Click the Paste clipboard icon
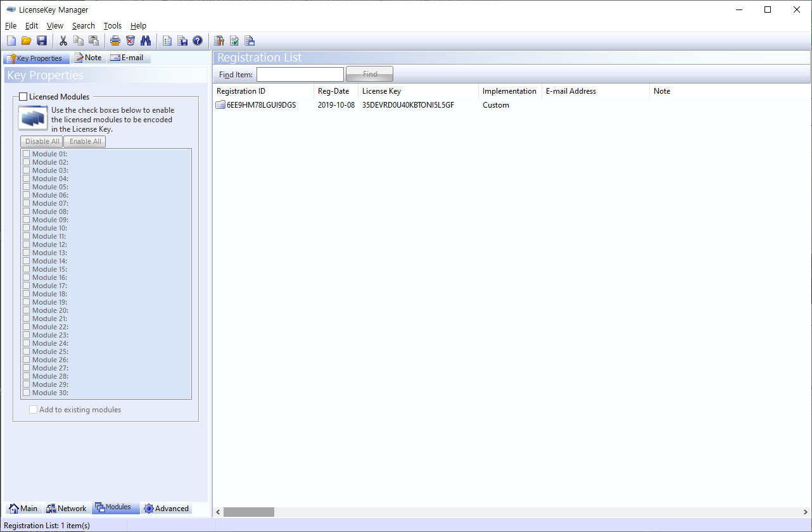Screen dimensions: 812x532 coord(94,41)
